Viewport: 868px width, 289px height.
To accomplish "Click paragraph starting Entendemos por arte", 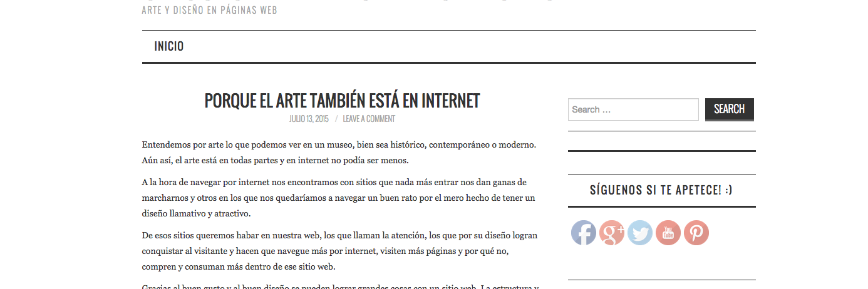I will pyautogui.click(x=339, y=152).
